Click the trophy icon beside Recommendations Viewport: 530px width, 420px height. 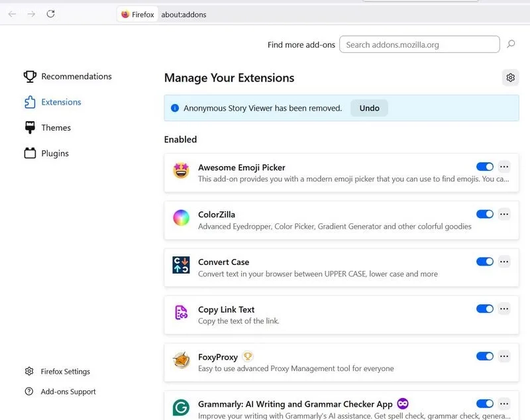click(30, 76)
